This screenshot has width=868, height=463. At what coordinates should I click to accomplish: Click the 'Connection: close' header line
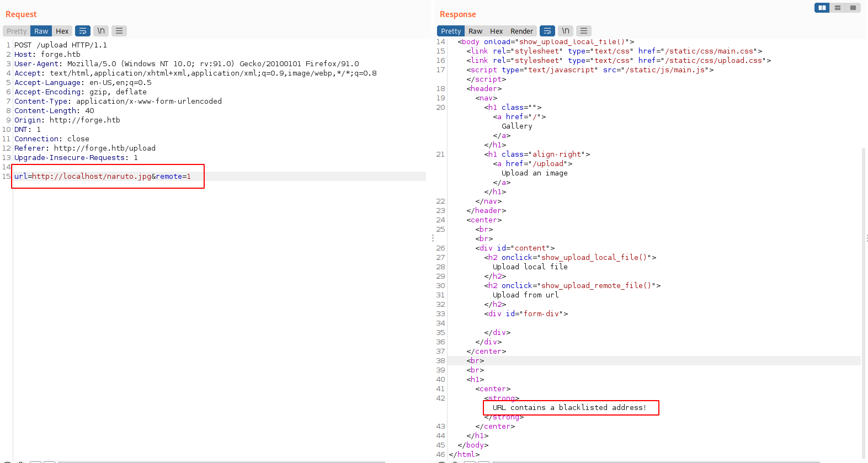click(52, 139)
